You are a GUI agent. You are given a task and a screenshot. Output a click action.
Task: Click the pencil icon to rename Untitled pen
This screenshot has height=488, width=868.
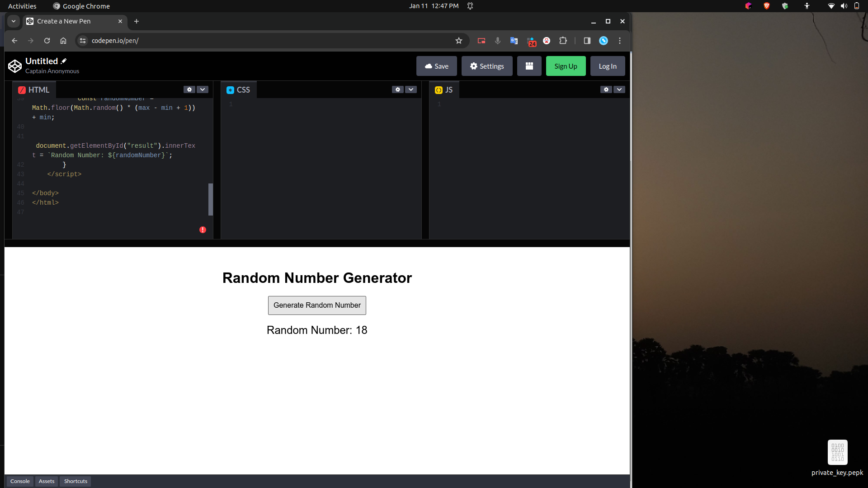(x=64, y=61)
